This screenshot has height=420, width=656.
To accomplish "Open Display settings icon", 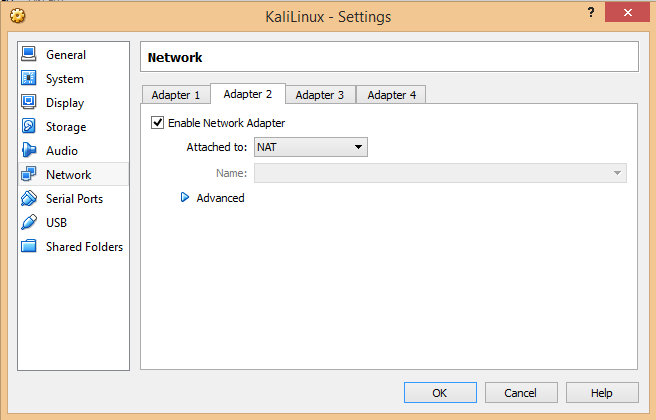I will tap(28, 102).
